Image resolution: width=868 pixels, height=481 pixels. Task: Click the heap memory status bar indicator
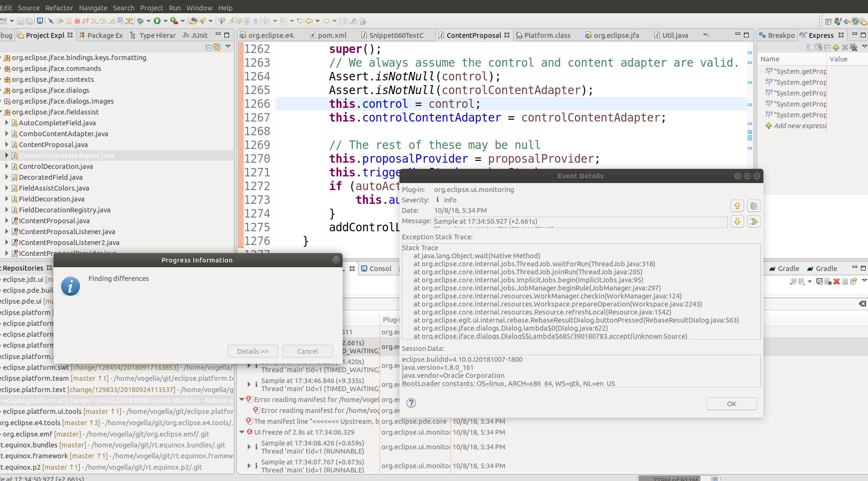coord(675,479)
